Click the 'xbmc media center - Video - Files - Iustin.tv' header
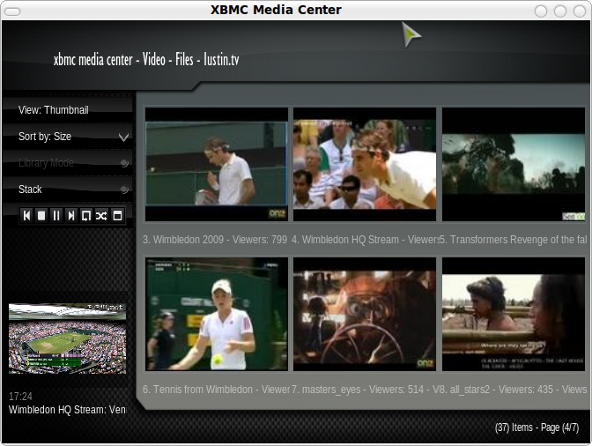592x446 pixels. click(x=146, y=59)
